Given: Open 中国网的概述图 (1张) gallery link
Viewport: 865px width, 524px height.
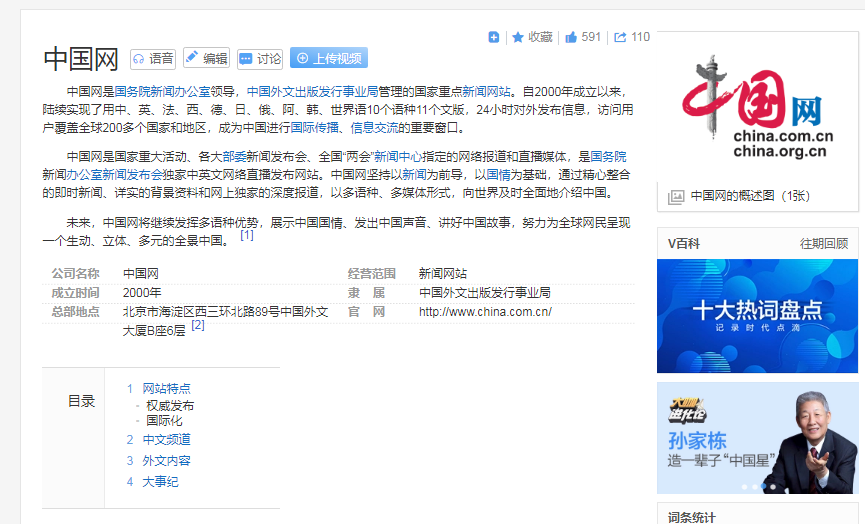Looking at the screenshot, I should 750,196.
